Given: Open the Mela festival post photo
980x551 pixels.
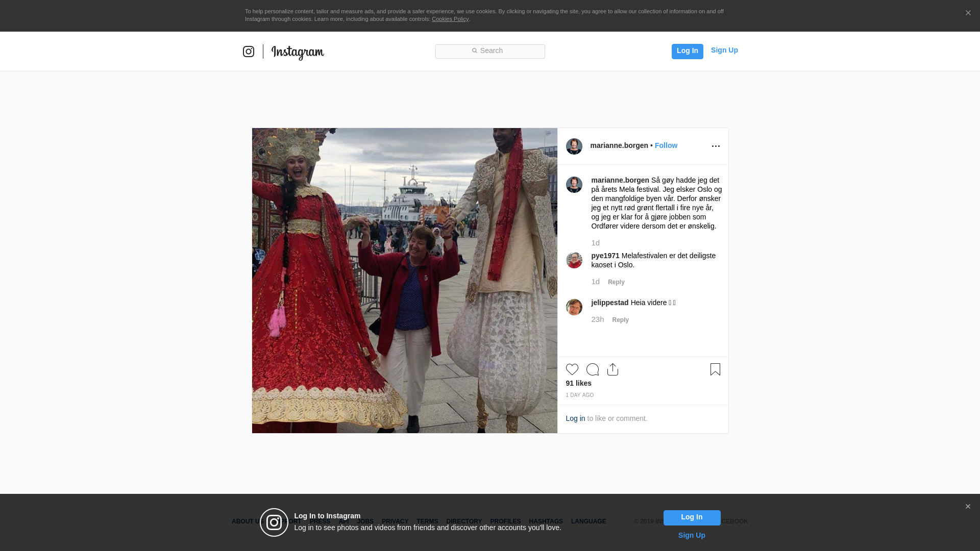Looking at the screenshot, I should 404,281.
